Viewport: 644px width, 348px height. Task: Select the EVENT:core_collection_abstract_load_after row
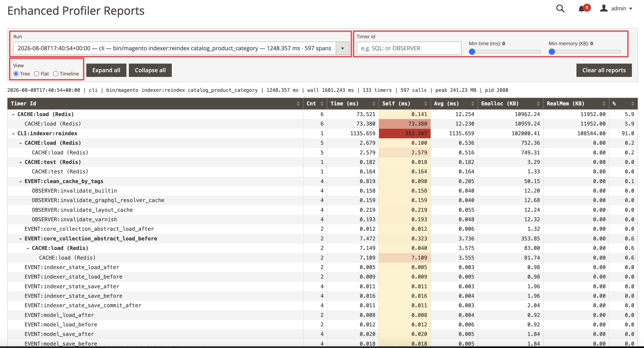(322, 229)
